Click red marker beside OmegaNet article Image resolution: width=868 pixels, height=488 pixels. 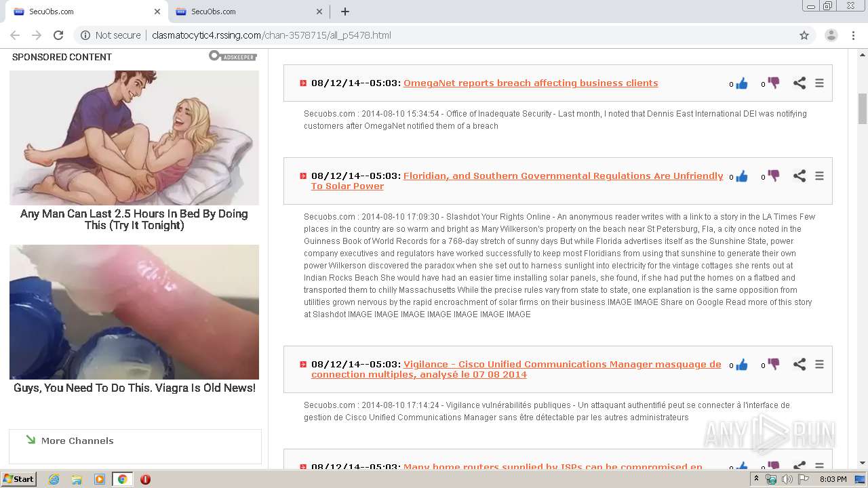(303, 83)
